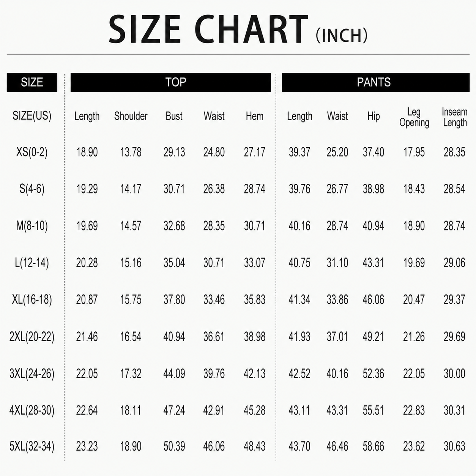
Task: Select the PANTS section header
Action: point(375,82)
